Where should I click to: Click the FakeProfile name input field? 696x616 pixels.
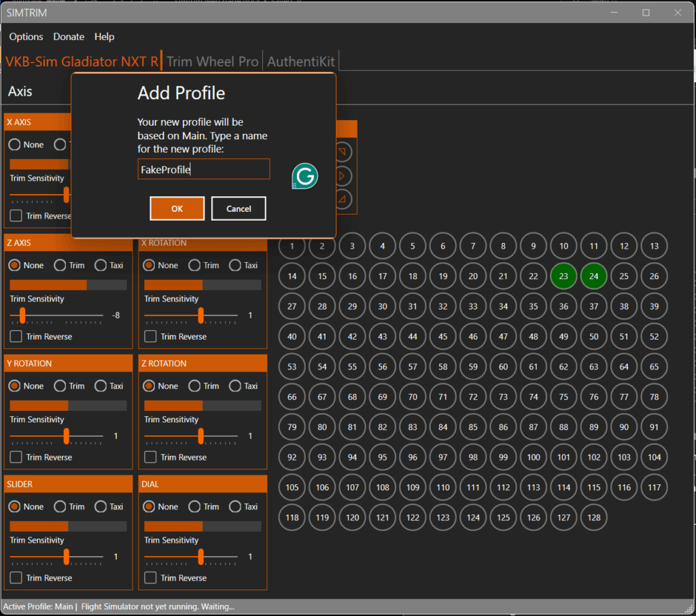click(x=203, y=168)
